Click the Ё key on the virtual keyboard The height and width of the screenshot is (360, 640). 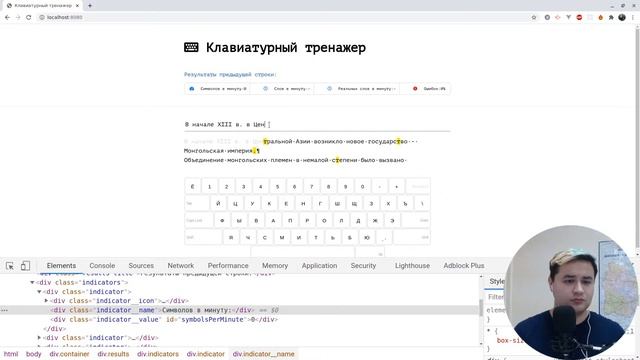pyautogui.click(x=192, y=187)
